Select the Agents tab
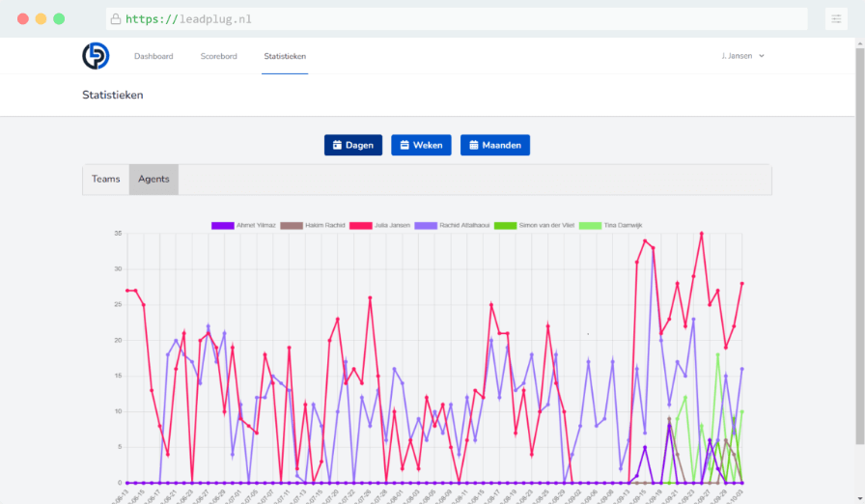The width and height of the screenshot is (865, 504). click(153, 180)
